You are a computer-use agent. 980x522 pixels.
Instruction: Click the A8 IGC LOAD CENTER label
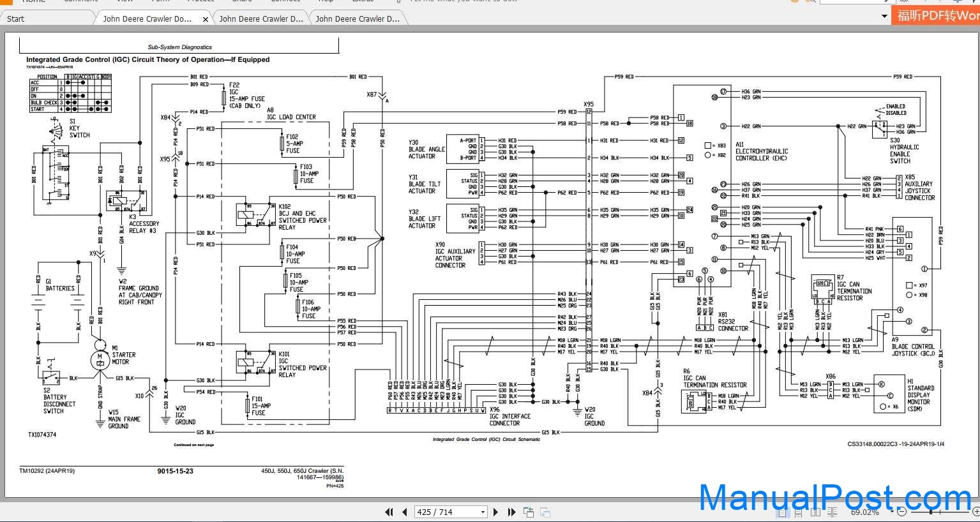[x=291, y=114]
